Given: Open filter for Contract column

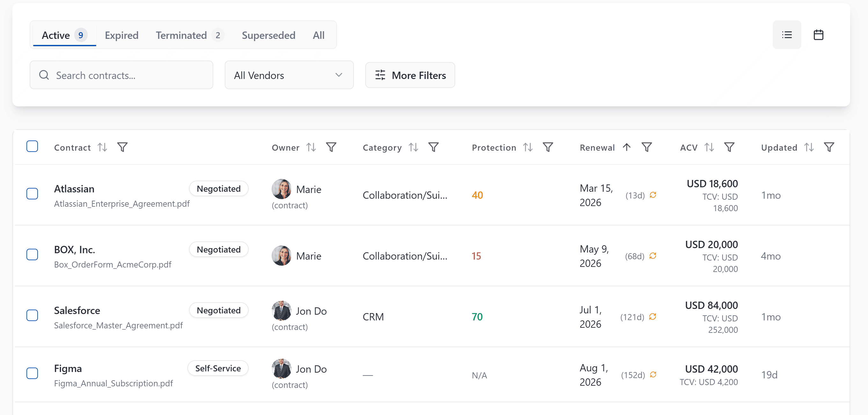Looking at the screenshot, I should [122, 147].
